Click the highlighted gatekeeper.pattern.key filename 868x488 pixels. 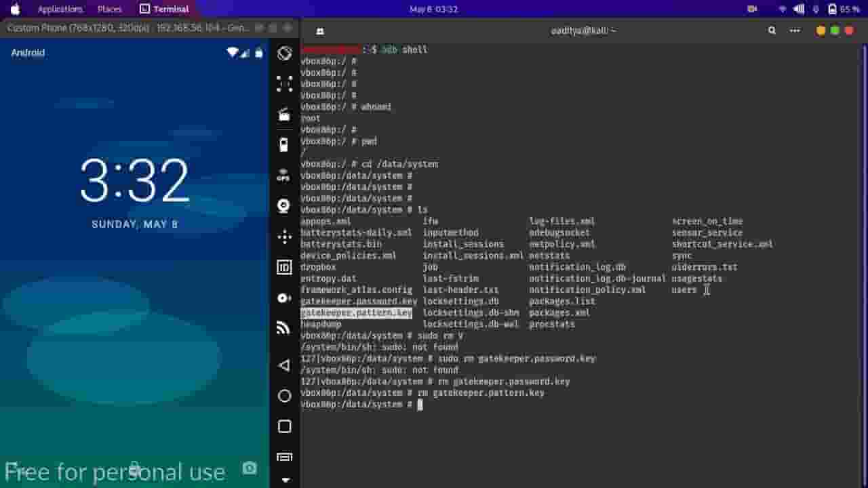click(356, 313)
